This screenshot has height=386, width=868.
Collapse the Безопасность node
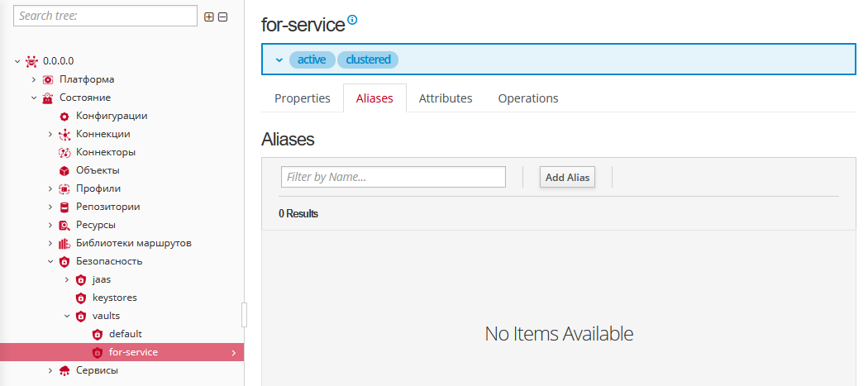click(50, 261)
